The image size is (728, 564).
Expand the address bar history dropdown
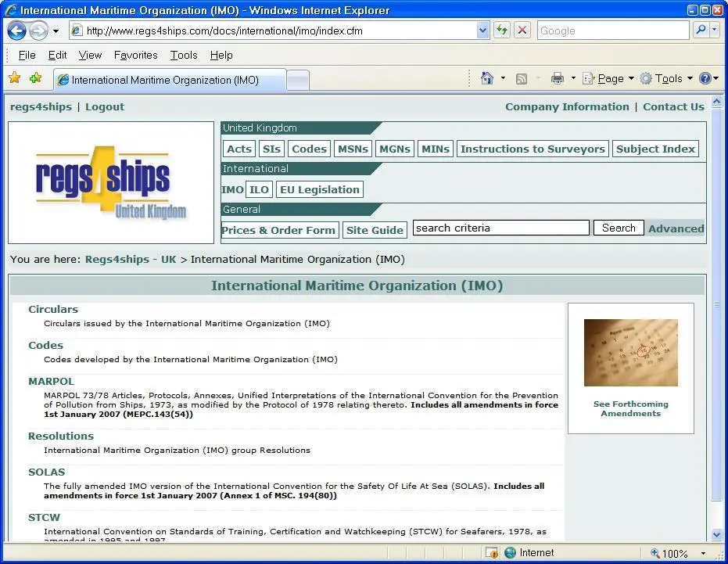pos(483,31)
